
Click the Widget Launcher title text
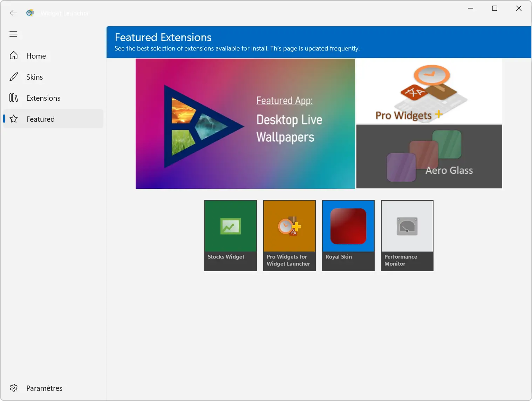[x=65, y=13]
